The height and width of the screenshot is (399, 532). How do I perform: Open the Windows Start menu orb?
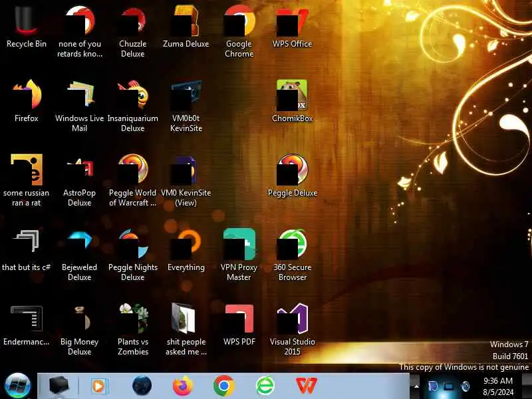point(18,386)
